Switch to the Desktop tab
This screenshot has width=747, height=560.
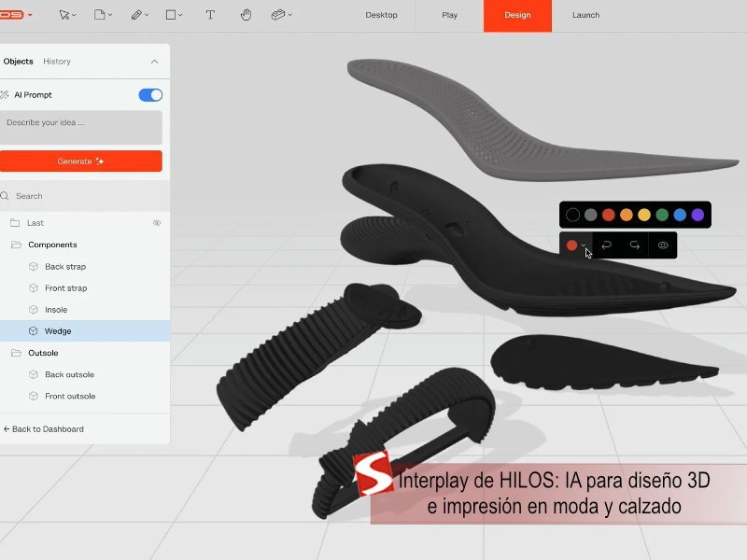pyautogui.click(x=380, y=15)
